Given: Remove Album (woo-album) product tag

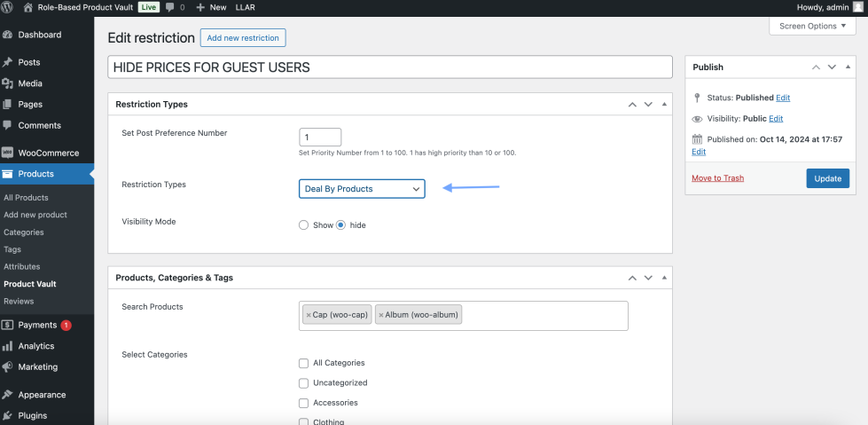Looking at the screenshot, I should click(381, 315).
